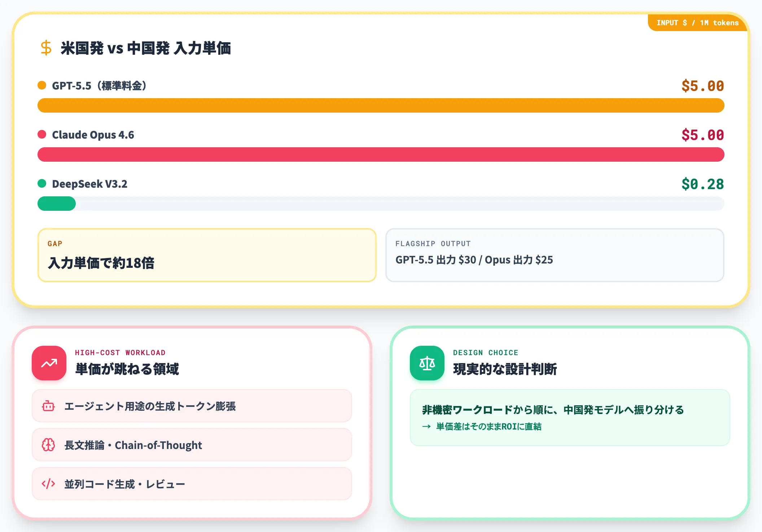Click the red trending-up arrow icon
The width and height of the screenshot is (762, 532).
[x=49, y=363]
